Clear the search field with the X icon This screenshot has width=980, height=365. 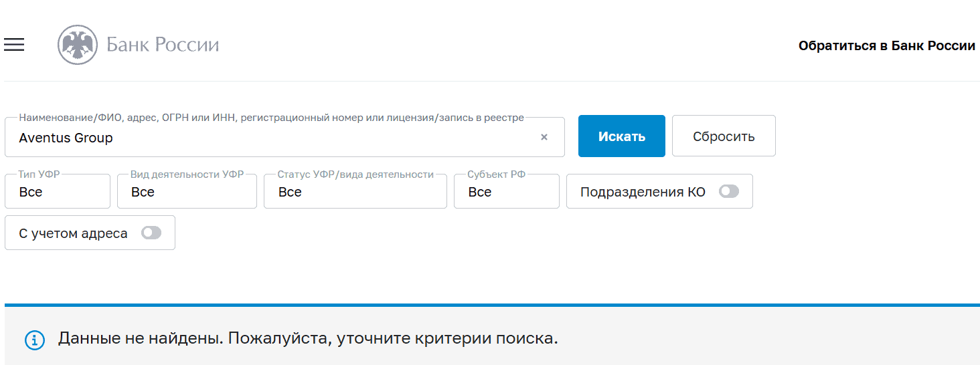544,137
